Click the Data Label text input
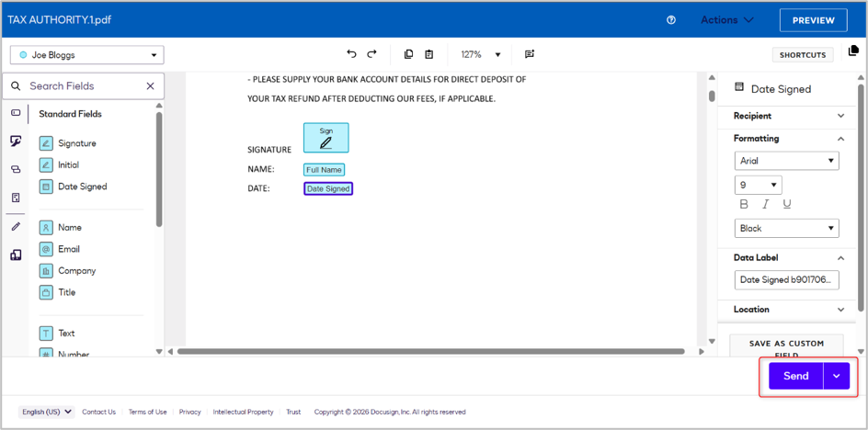 pyautogui.click(x=787, y=280)
